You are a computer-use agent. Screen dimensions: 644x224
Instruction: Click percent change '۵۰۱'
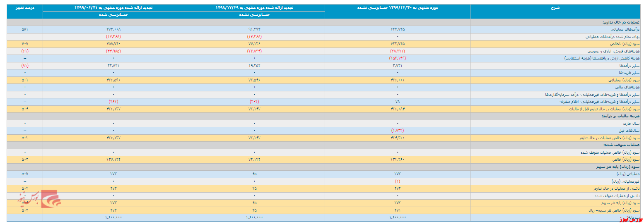(x=24, y=80)
